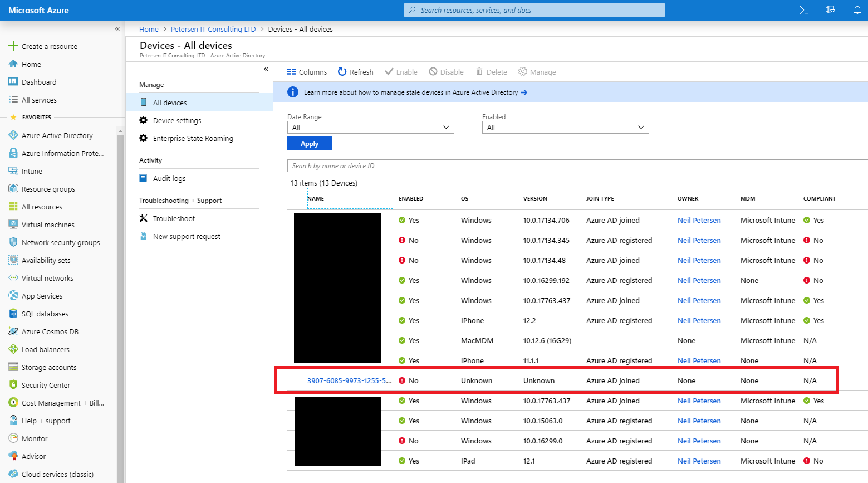Click the Apply button
The height and width of the screenshot is (483, 868).
point(310,143)
